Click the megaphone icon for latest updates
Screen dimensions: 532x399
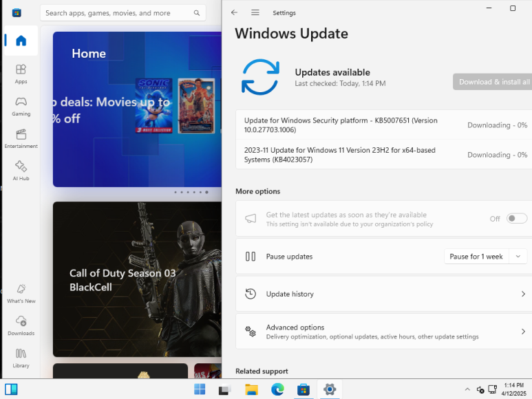click(x=251, y=219)
